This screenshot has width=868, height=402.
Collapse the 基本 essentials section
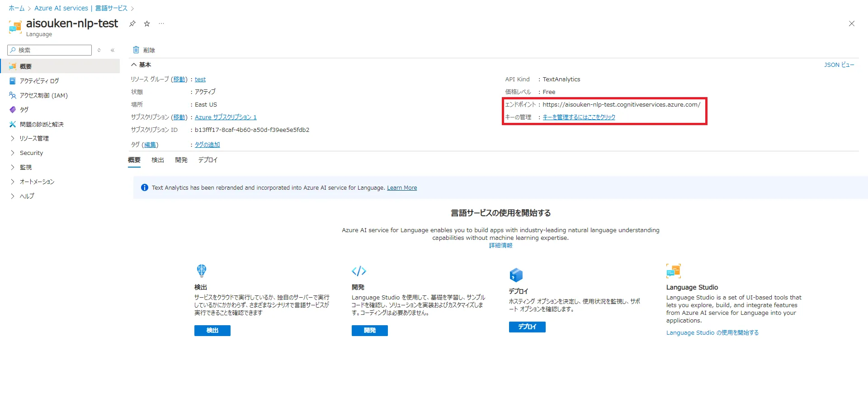point(141,65)
